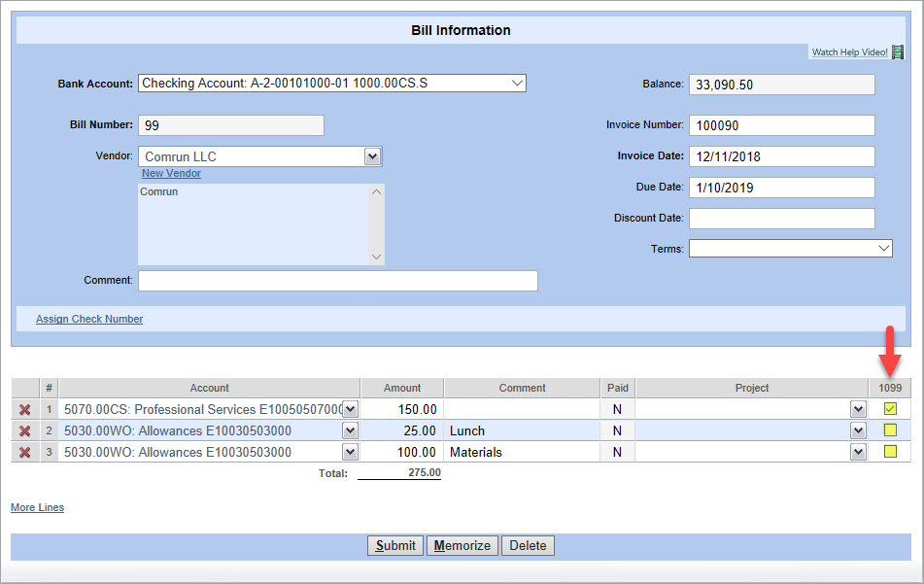This screenshot has width=924, height=584.
Task: Click the Invoice Number field
Action: click(782, 125)
